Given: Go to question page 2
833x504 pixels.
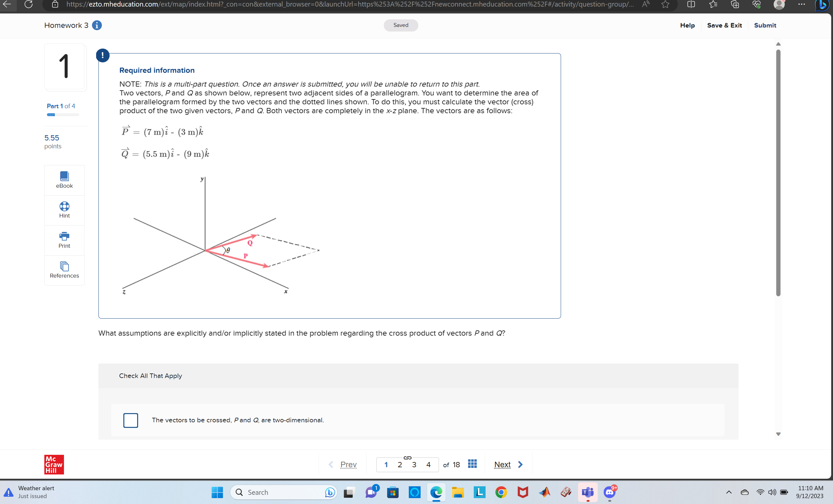Looking at the screenshot, I should [x=400, y=464].
